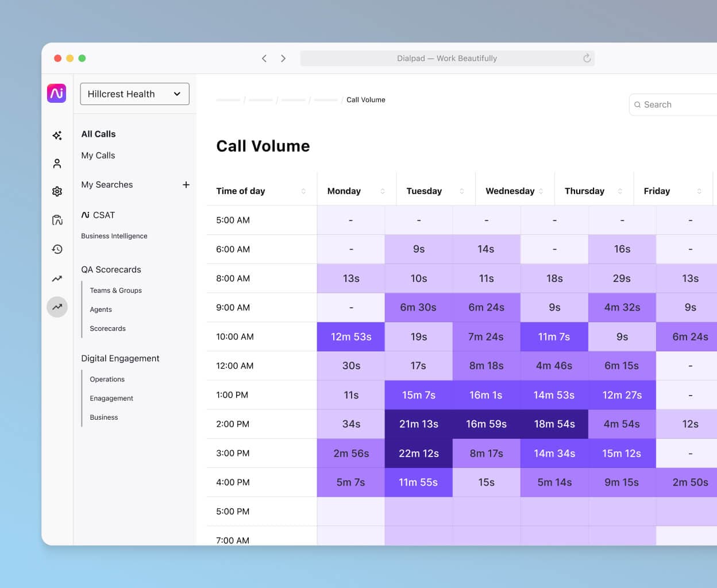Select the darkest 21m 13s heatmap cell
The width and height of the screenshot is (717, 588).
point(418,424)
